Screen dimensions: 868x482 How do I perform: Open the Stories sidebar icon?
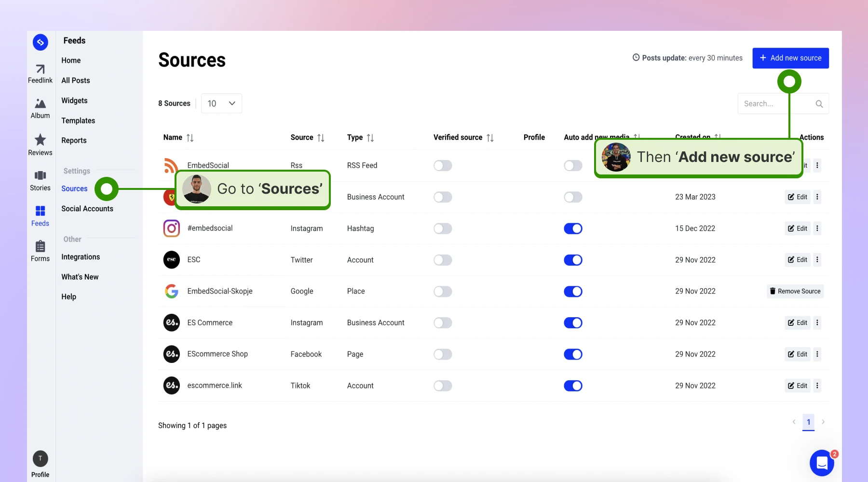click(x=40, y=175)
